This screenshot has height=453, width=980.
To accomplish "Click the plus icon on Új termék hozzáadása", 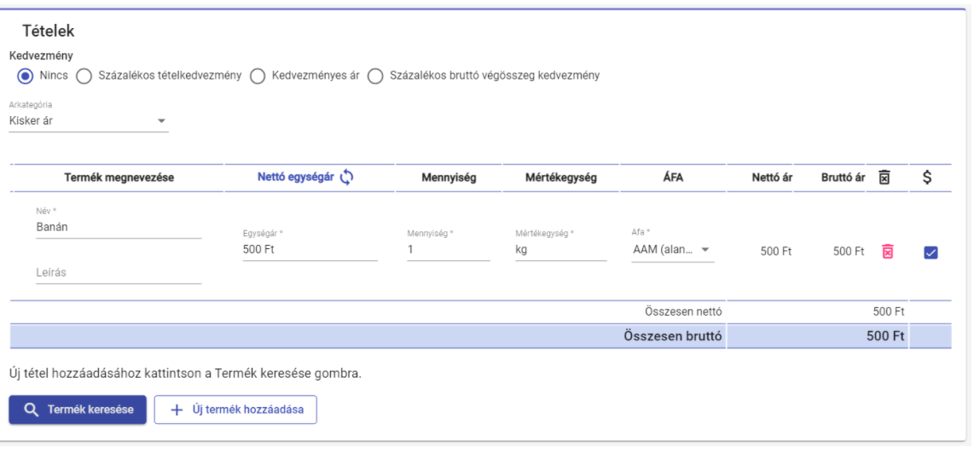I will coord(177,409).
